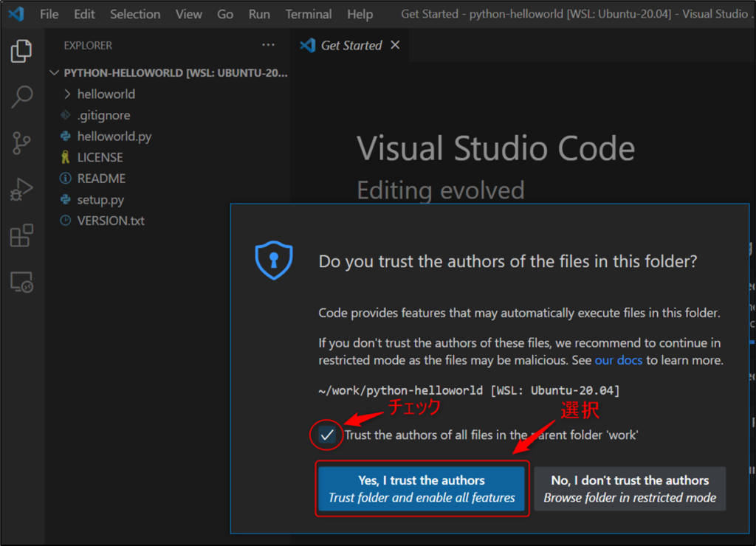The width and height of the screenshot is (756, 546).
Task: Open the README file
Action: 169,179
